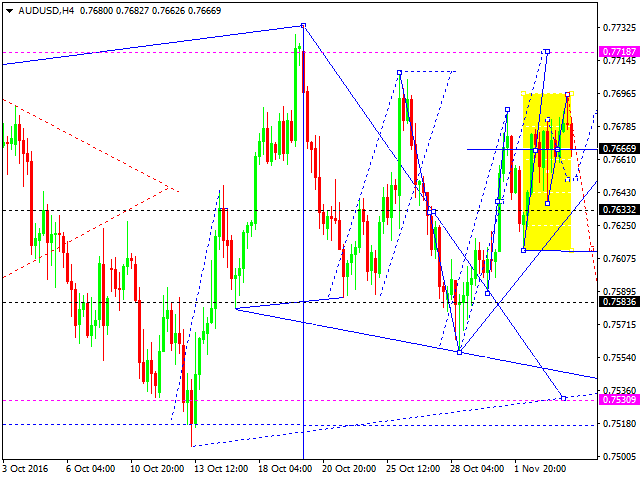Click the 1 Nov 20:00 time label
This screenshot has height=480, width=640.
[x=540, y=469]
